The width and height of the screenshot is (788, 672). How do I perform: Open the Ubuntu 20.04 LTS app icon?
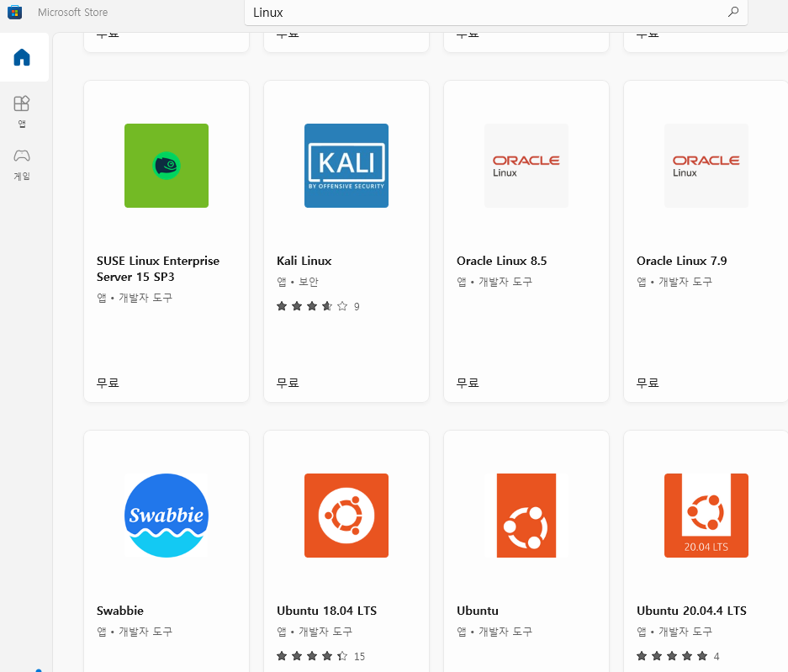pyautogui.click(x=706, y=516)
